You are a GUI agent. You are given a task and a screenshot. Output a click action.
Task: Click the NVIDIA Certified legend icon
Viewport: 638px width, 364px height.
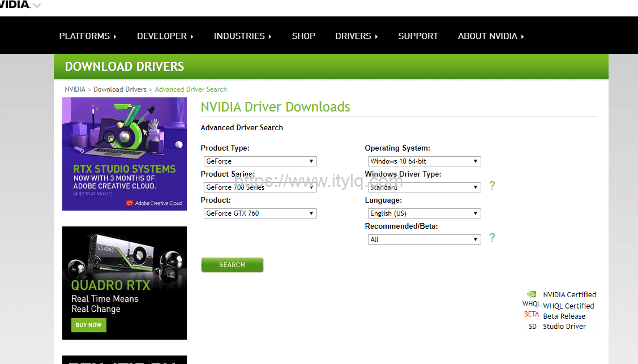tap(531, 294)
